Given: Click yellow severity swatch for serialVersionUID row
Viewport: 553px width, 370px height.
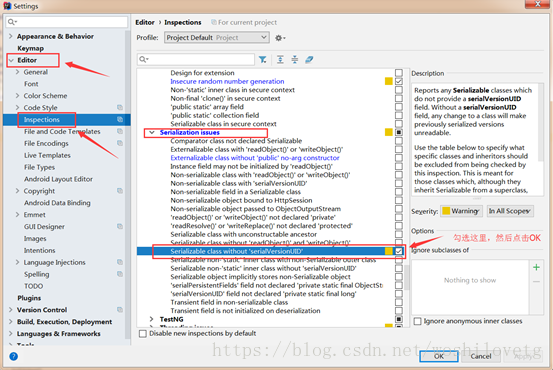Looking at the screenshot, I should coord(388,251).
